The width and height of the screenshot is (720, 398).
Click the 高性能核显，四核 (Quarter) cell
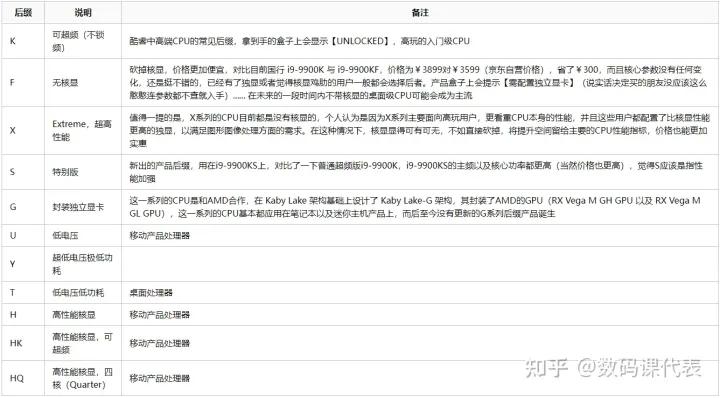[x=83, y=378]
